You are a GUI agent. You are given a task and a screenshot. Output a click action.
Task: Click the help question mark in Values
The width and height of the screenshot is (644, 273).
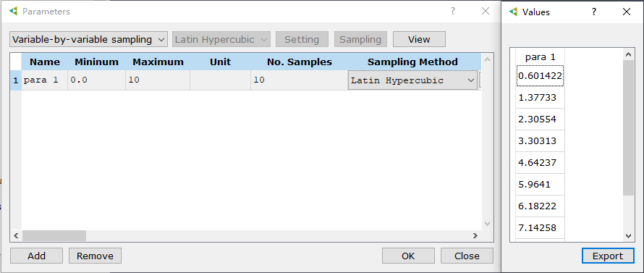click(594, 12)
